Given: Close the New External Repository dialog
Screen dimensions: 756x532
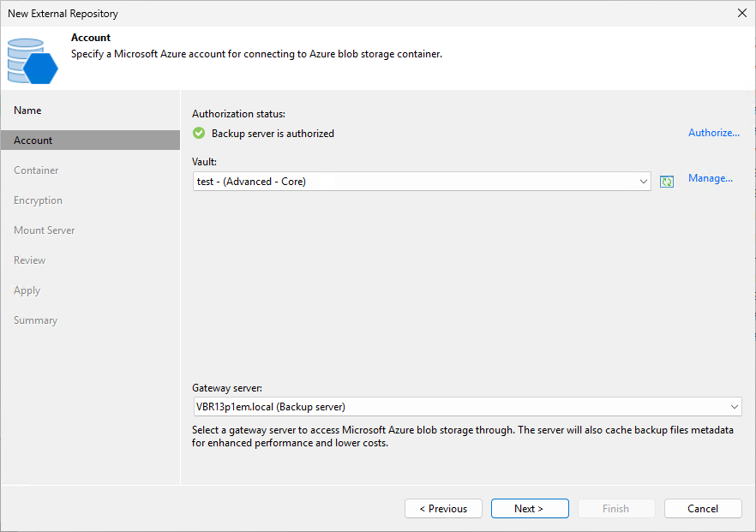Looking at the screenshot, I should point(742,13).
